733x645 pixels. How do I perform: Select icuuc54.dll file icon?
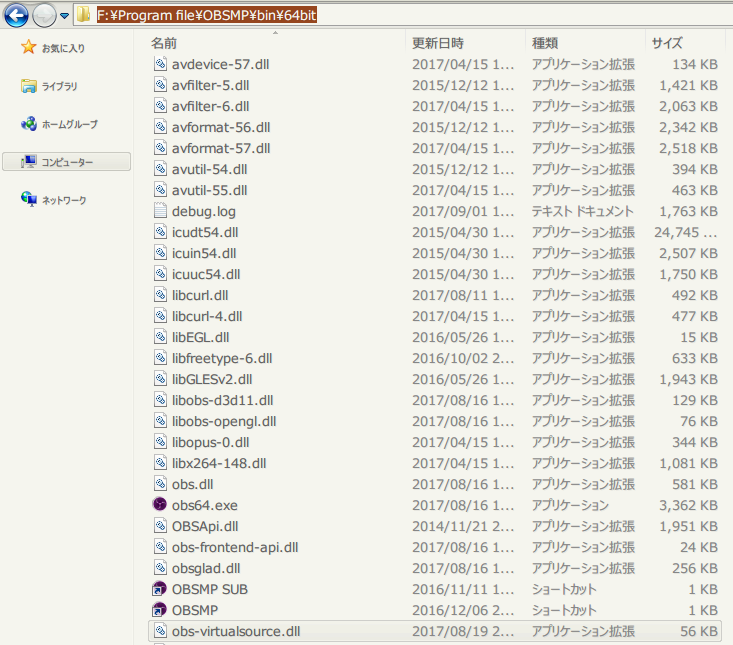[160, 274]
